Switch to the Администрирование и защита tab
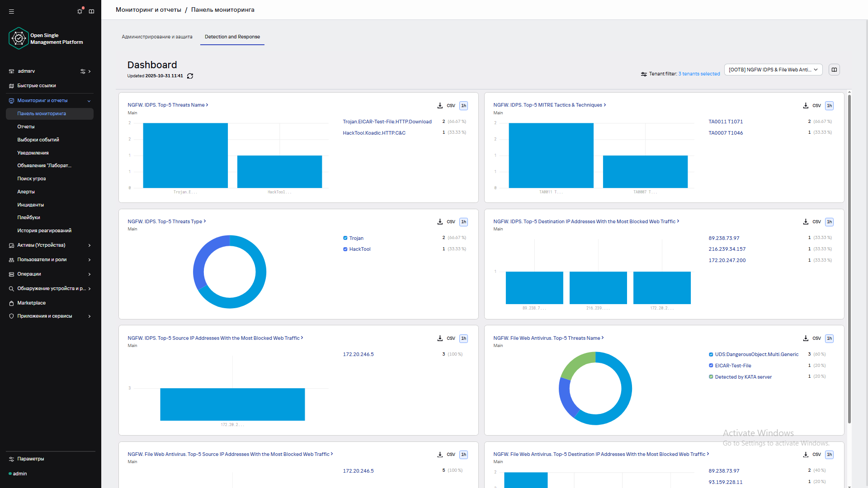The image size is (868, 488). point(157,37)
